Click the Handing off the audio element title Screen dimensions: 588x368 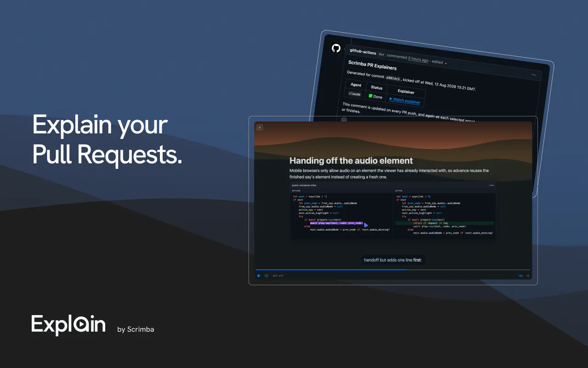[x=351, y=161]
